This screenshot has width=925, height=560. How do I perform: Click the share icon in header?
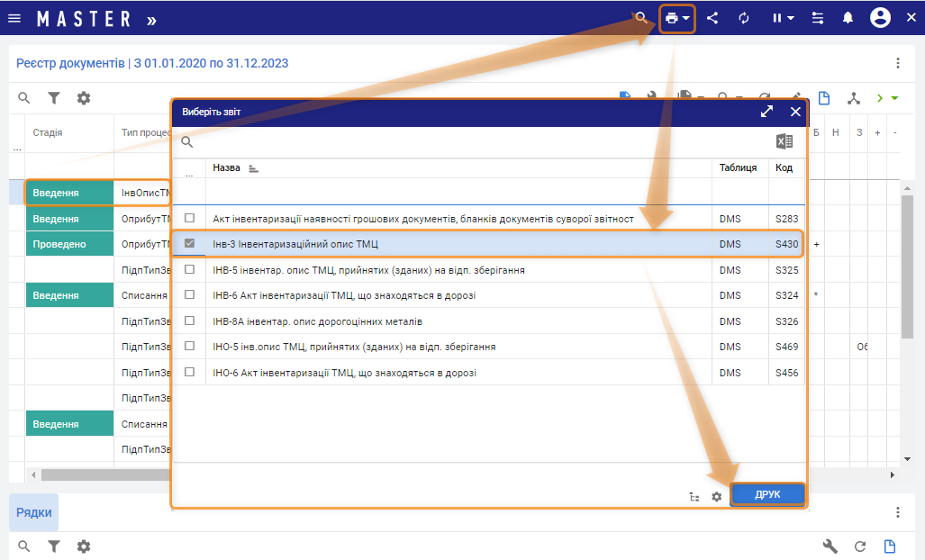pyautogui.click(x=712, y=18)
